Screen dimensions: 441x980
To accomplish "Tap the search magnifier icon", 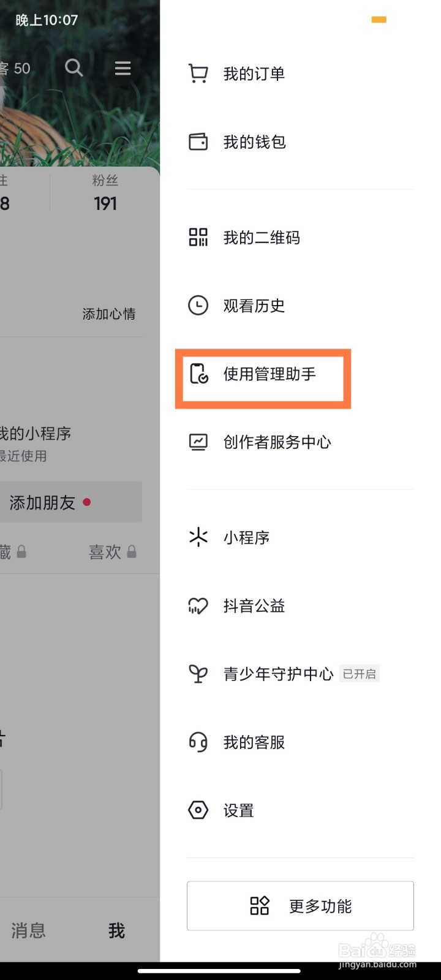I will [73, 67].
